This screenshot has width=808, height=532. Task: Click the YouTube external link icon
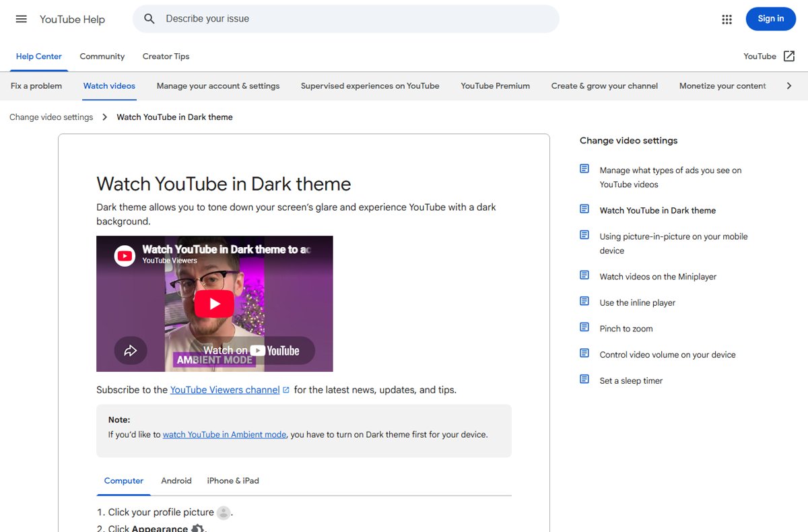(789, 57)
